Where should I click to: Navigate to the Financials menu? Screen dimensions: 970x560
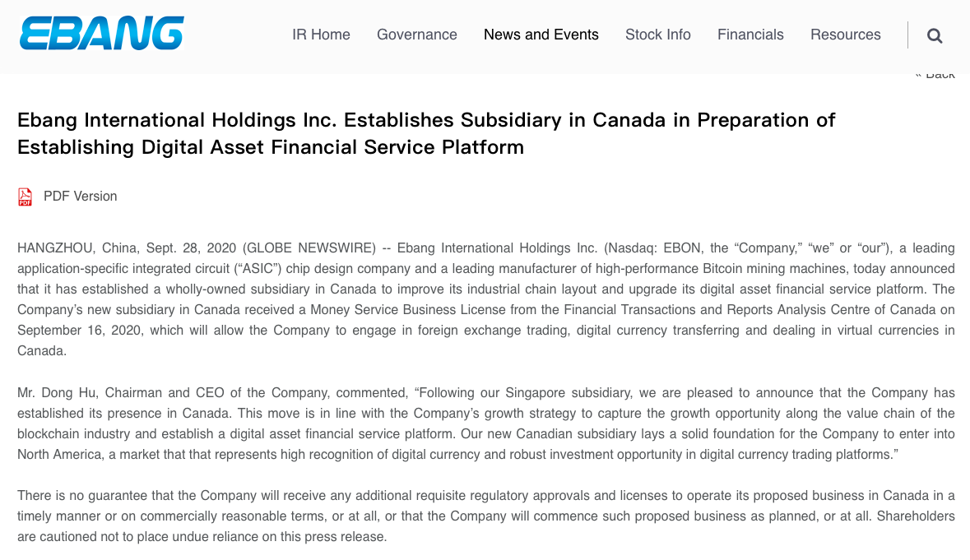(750, 35)
